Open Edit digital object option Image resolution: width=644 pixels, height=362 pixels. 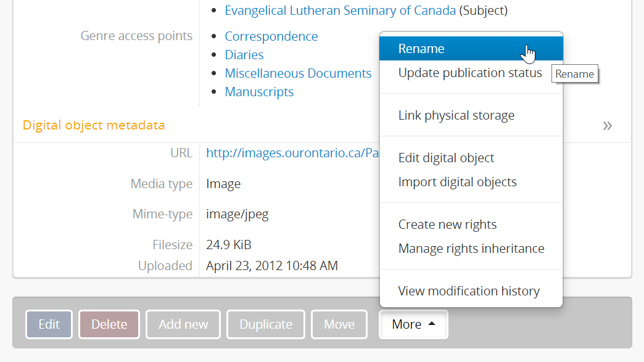point(446,158)
